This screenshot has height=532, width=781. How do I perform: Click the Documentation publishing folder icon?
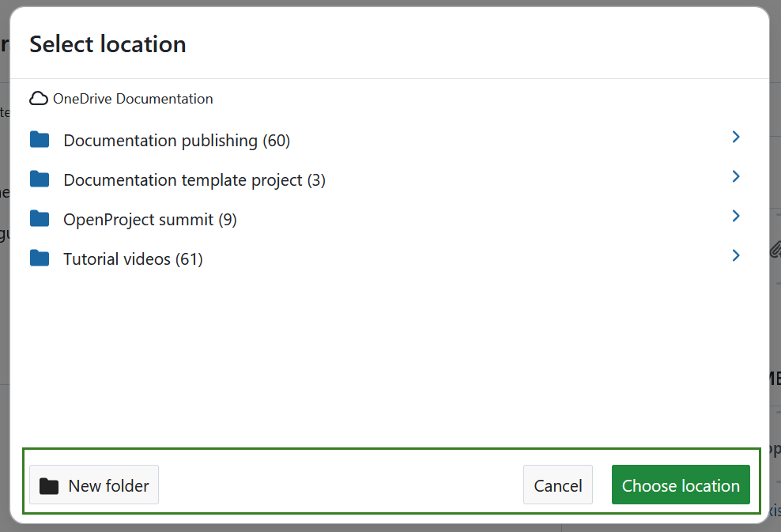coord(40,139)
